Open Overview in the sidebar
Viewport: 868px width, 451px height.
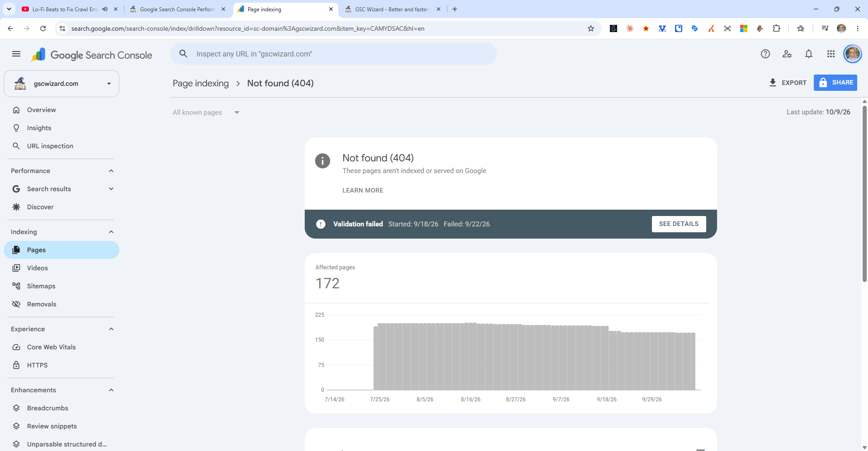click(61, 110)
